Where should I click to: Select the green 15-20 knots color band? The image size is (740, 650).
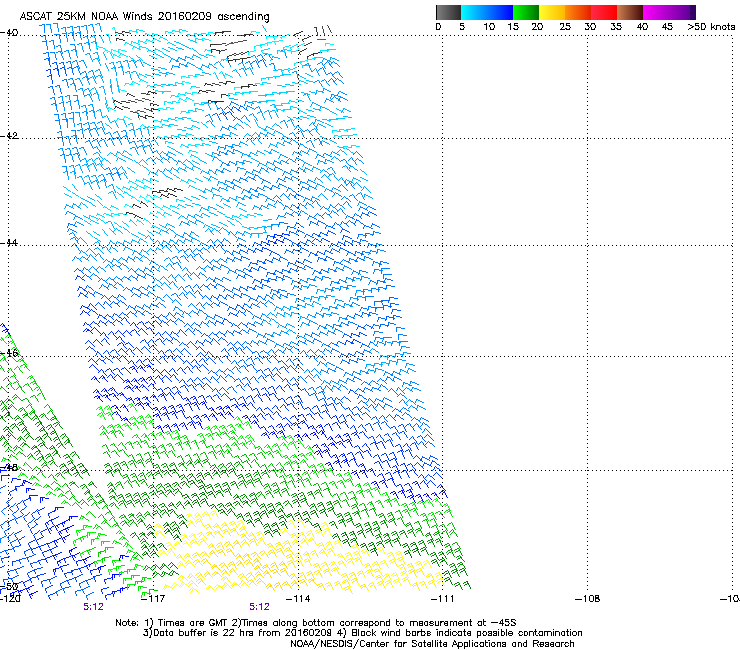tap(526, 12)
